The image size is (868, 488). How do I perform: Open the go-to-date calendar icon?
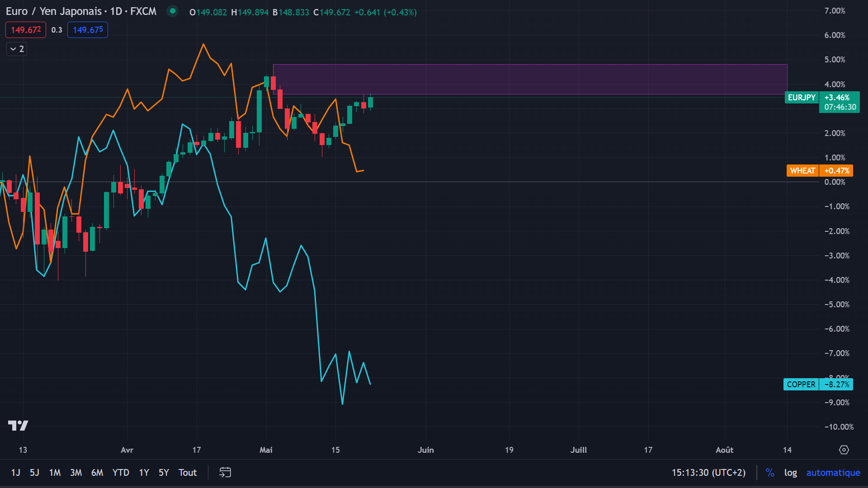tap(225, 472)
